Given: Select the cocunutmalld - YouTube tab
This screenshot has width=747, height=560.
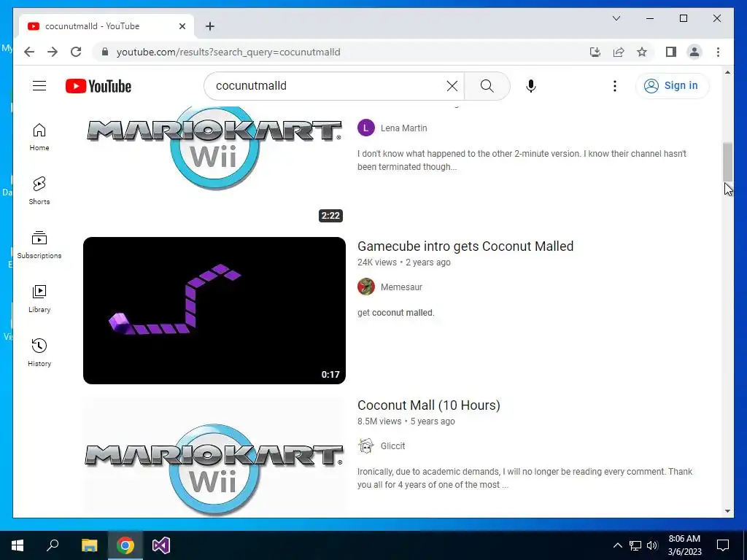Looking at the screenshot, I should tap(107, 26).
